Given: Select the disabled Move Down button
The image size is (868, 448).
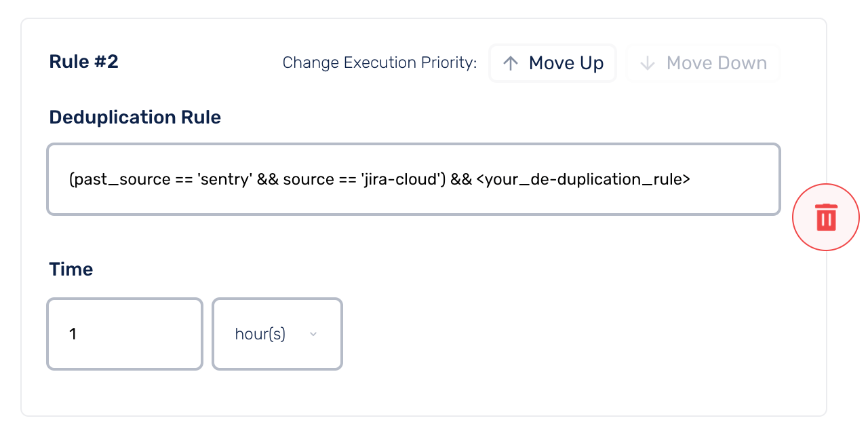Looking at the screenshot, I should click(x=703, y=63).
